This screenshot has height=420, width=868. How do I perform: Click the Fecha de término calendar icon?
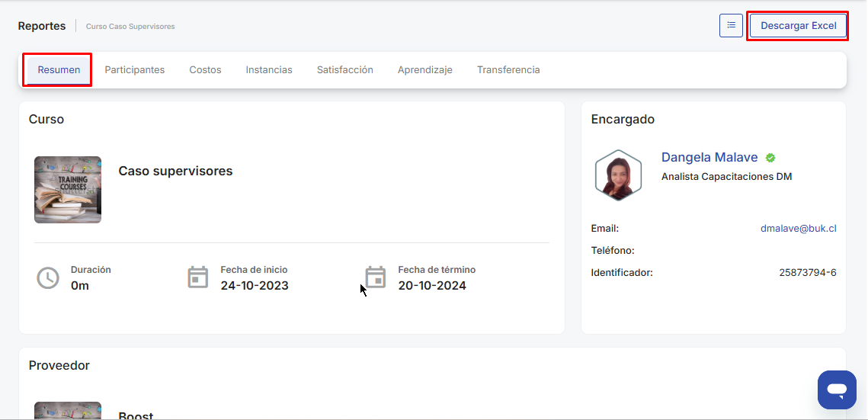click(x=375, y=277)
